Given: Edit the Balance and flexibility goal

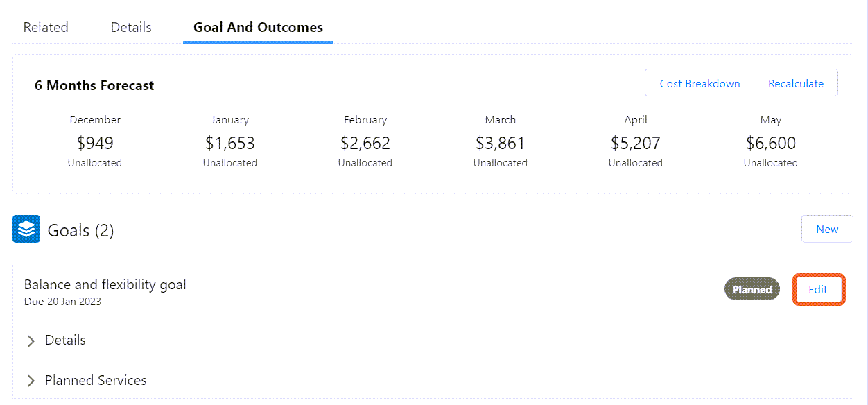Looking at the screenshot, I should pyautogui.click(x=818, y=289).
